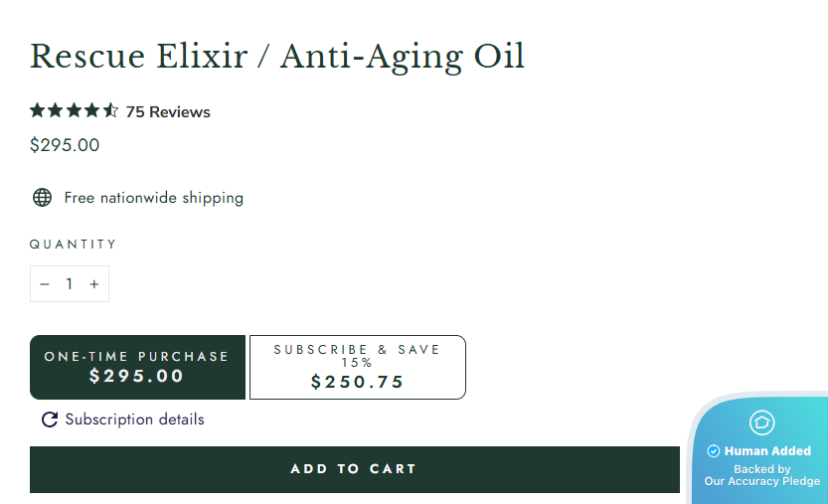The height and width of the screenshot is (504, 828).
Task: Click the quantity number field
Action: pyautogui.click(x=70, y=284)
